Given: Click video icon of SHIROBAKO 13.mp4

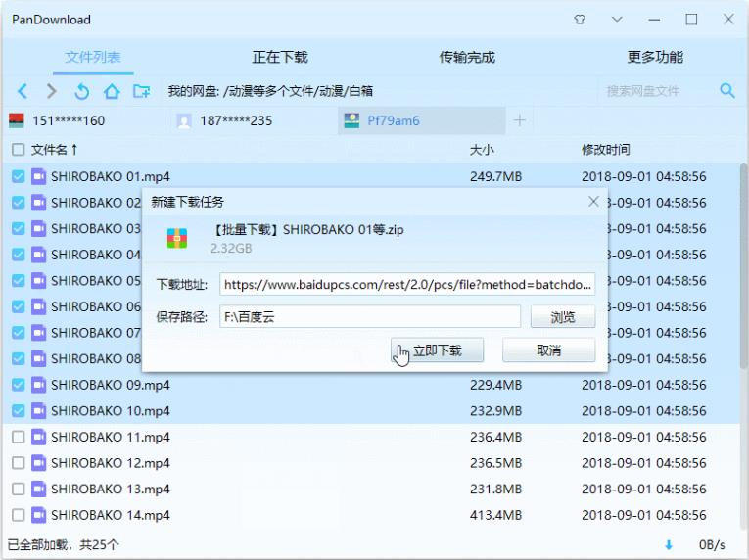Looking at the screenshot, I should coord(39,489).
